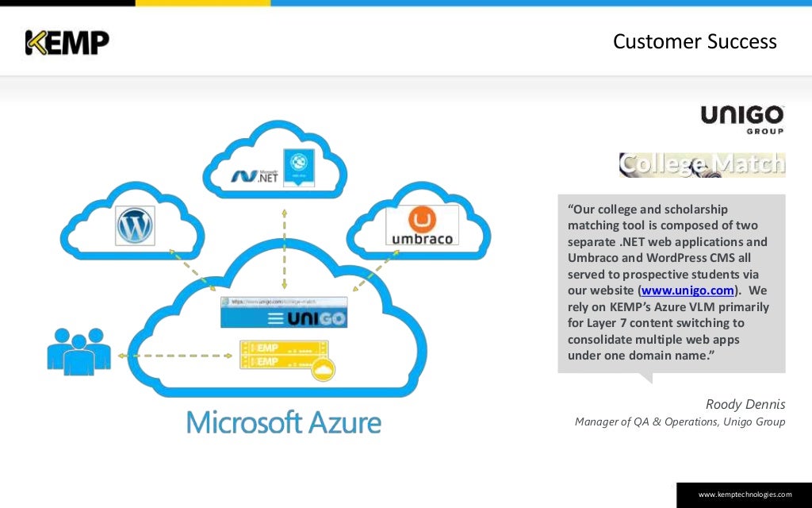Click the Unigo Group logo
The image size is (812, 508).
point(742,120)
